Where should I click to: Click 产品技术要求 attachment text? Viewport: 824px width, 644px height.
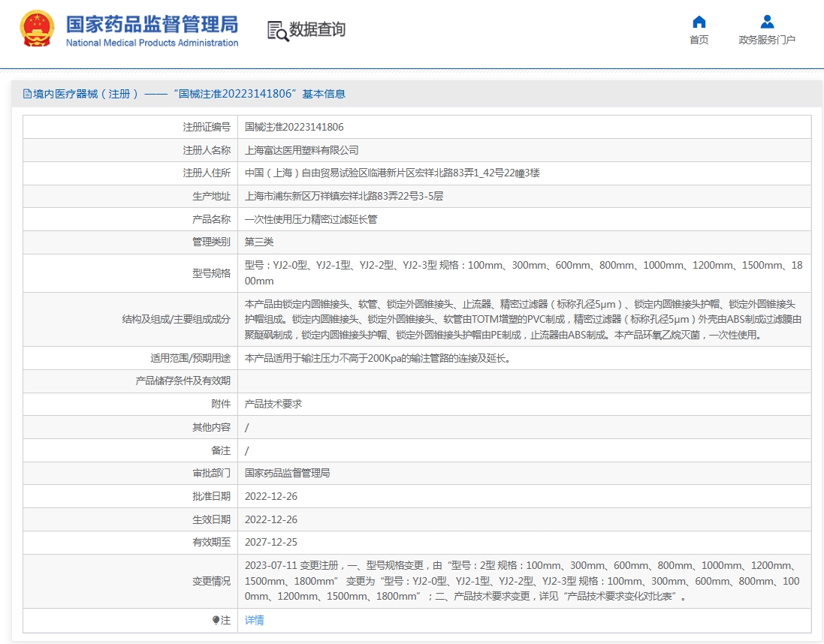pos(273,404)
